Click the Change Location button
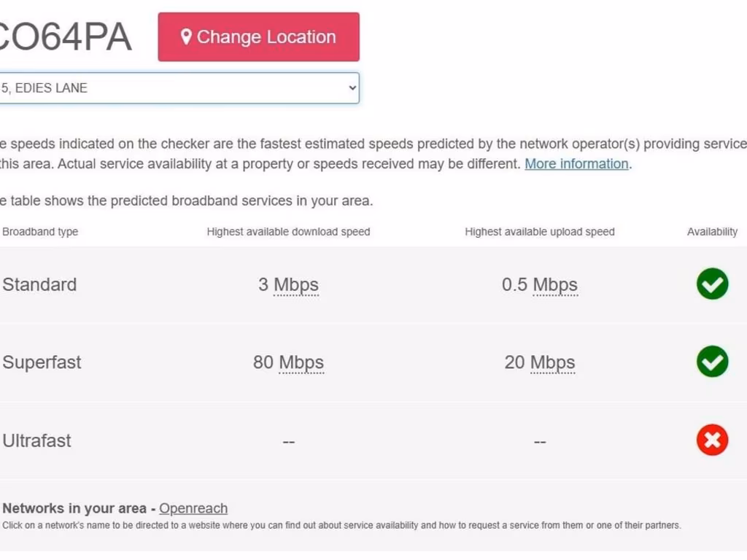The height and width of the screenshot is (560, 747). pos(258,37)
